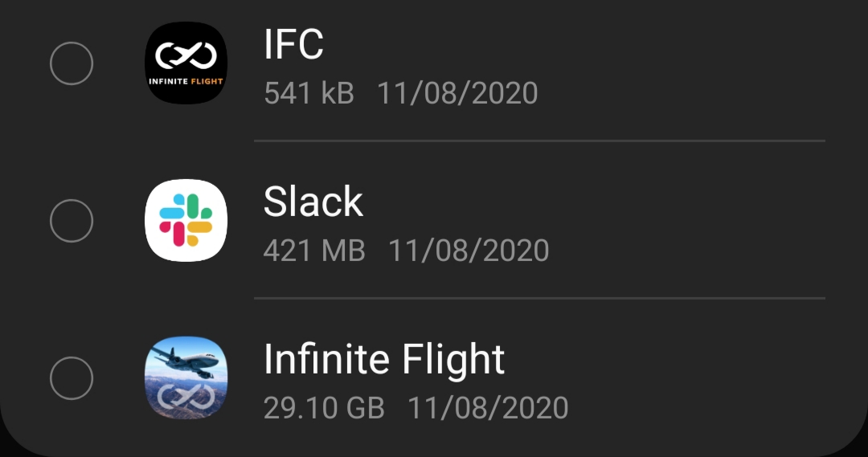
Task: Tap the Slack app name
Action: tap(313, 202)
